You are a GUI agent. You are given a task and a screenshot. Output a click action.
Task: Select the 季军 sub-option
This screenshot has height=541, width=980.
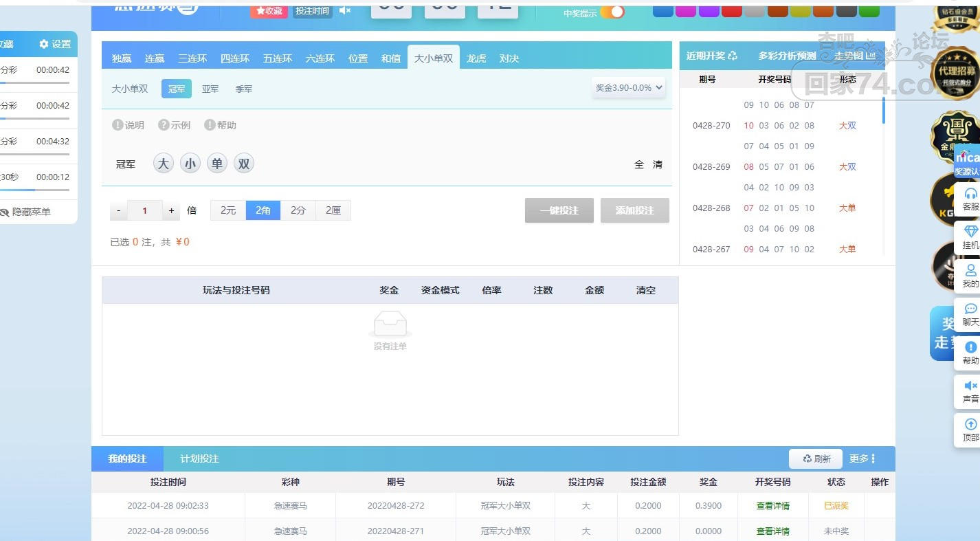[x=244, y=89]
